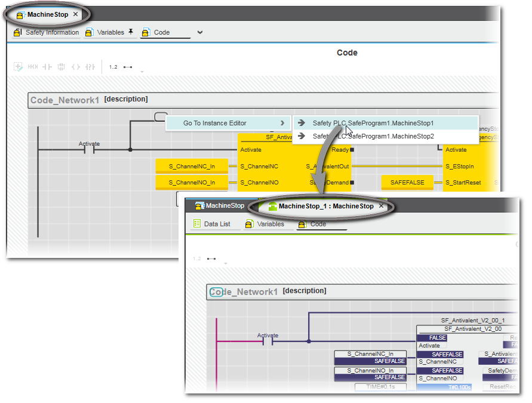The width and height of the screenshot is (532, 403).
Task: Expand the chevron dropdown beside Code tab
Action: click(200, 33)
